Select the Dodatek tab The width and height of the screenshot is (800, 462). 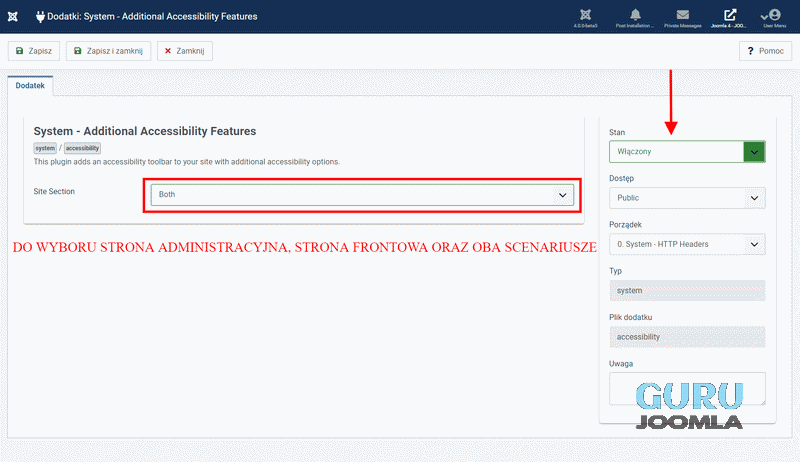pos(30,86)
